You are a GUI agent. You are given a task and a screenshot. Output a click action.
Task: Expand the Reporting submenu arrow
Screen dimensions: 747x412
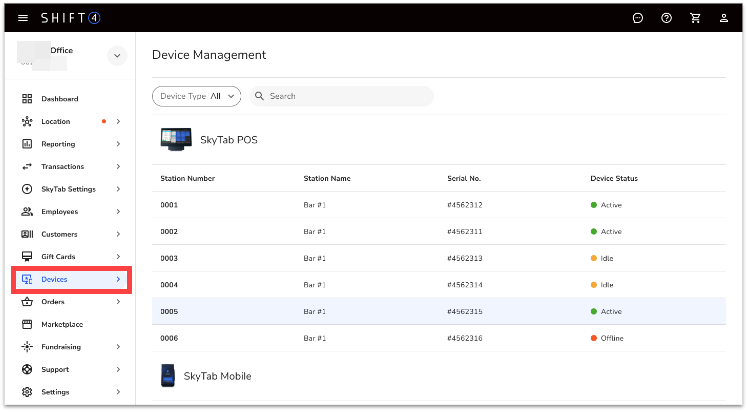click(x=118, y=144)
